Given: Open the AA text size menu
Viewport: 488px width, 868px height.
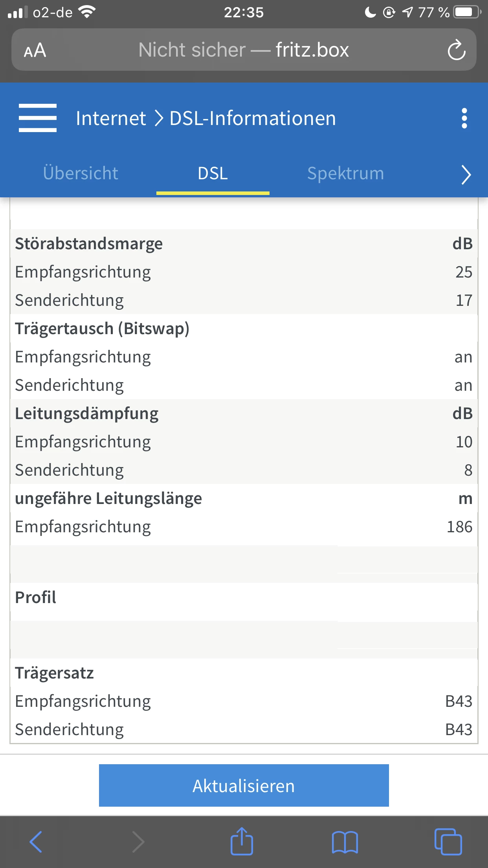Looking at the screenshot, I should coord(35,50).
